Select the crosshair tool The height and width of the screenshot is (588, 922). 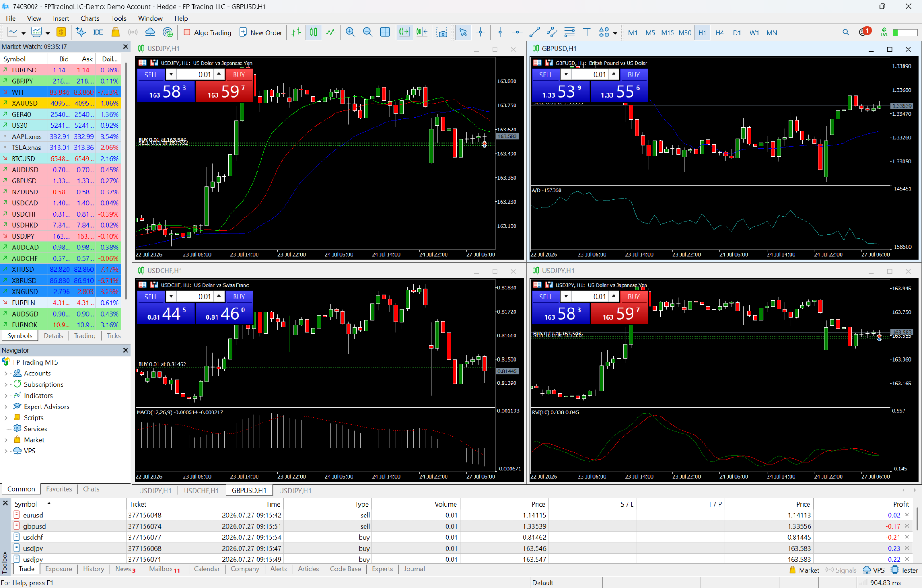tap(480, 32)
